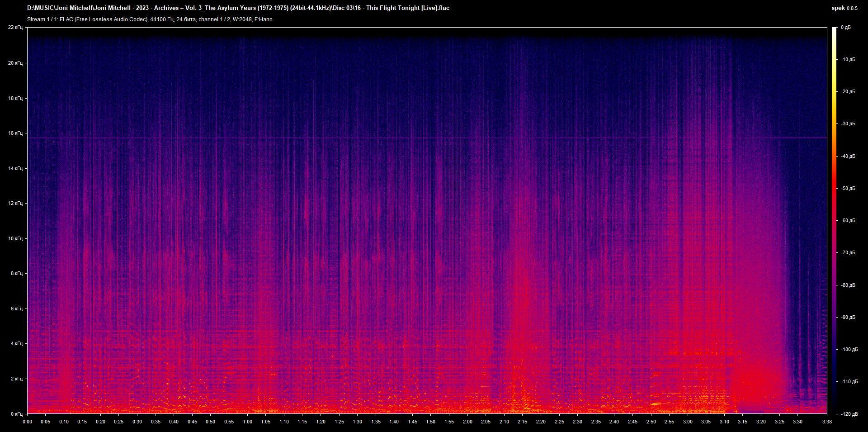
Task: Click the 0 дБ mark atop the legend
Action: [846, 27]
